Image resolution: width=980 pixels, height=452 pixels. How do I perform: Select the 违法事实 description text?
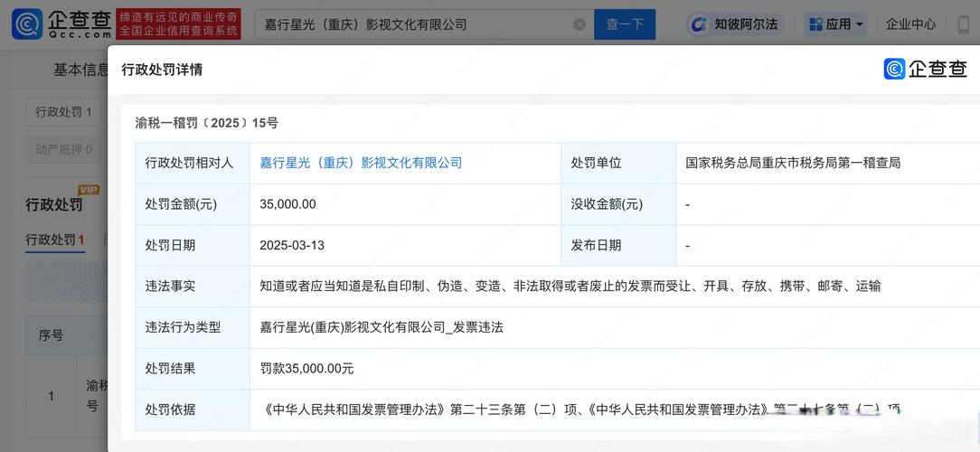coord(570,287)
